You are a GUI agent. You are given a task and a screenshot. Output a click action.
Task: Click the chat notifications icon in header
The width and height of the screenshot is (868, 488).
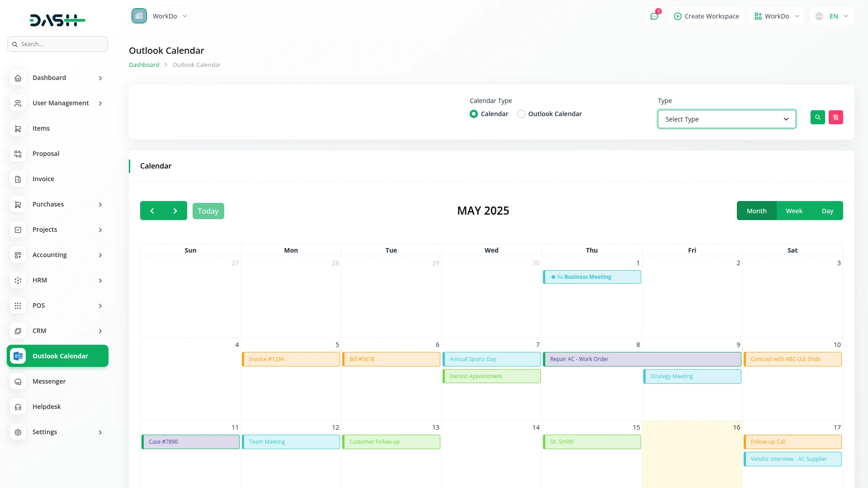pos(654,16)
